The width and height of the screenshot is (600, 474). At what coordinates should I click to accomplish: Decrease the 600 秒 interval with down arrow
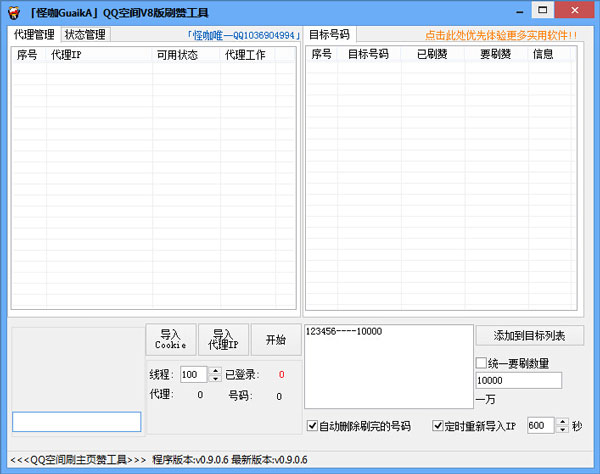click(562, 429)
